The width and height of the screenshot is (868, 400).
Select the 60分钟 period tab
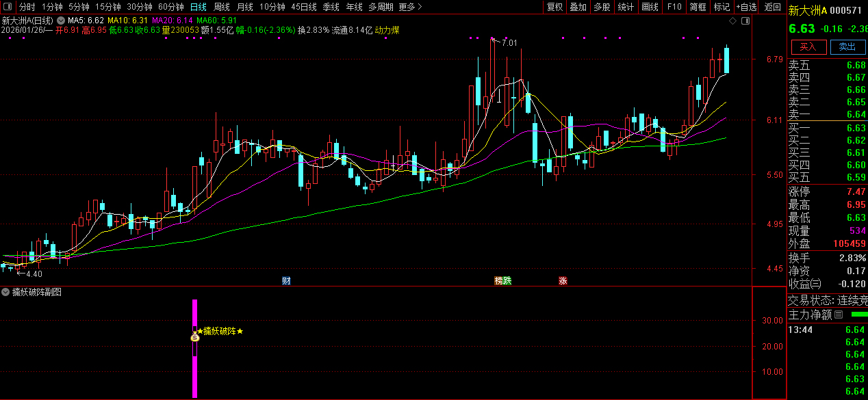point(171,7)
